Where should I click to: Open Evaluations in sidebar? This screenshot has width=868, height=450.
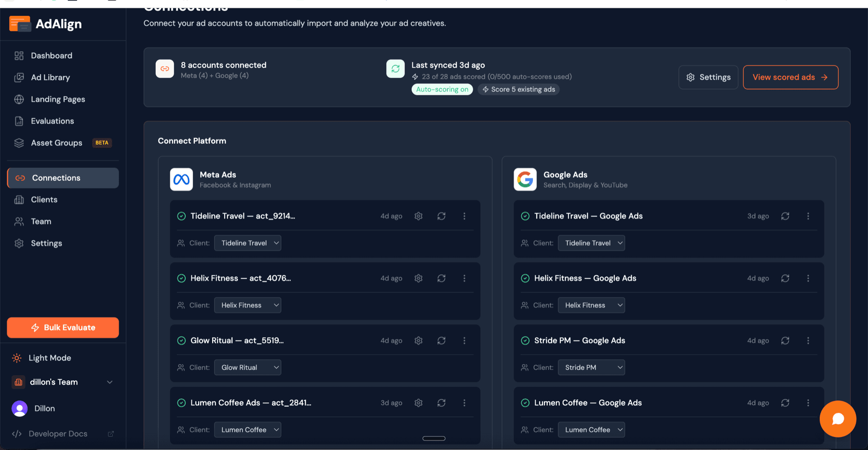click(63, 121)
